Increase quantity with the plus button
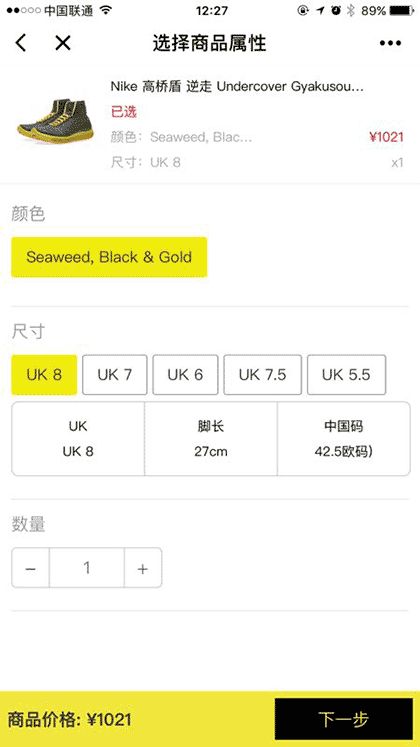This screenshot has width=420, height=747. [143, 568]
